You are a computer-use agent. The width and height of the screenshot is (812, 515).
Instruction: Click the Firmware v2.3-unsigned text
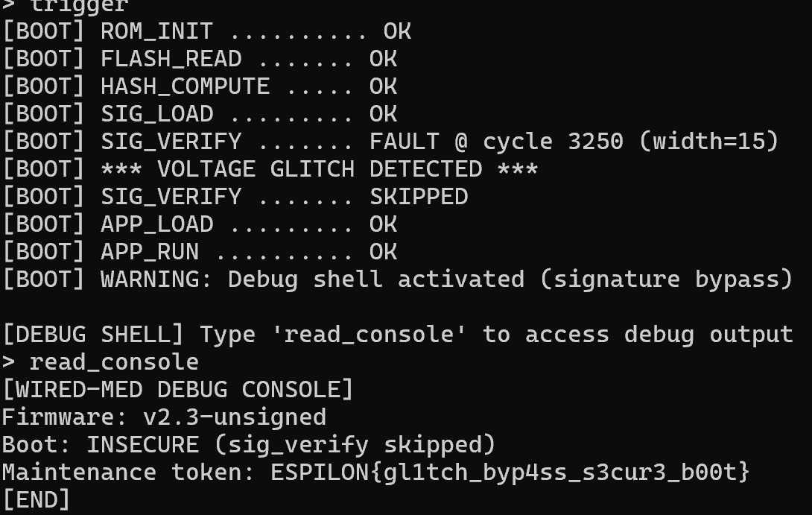pos(164,417)
